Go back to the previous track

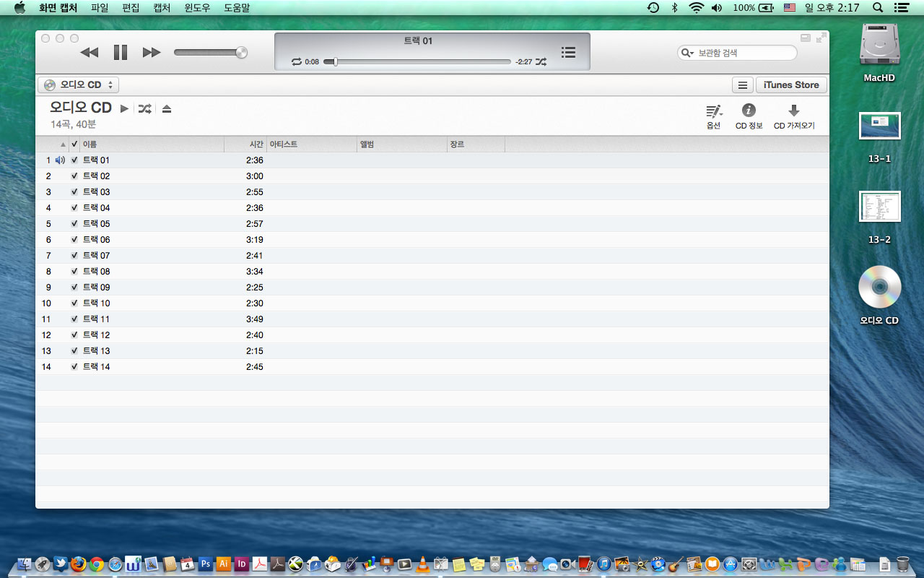point(89,52)
